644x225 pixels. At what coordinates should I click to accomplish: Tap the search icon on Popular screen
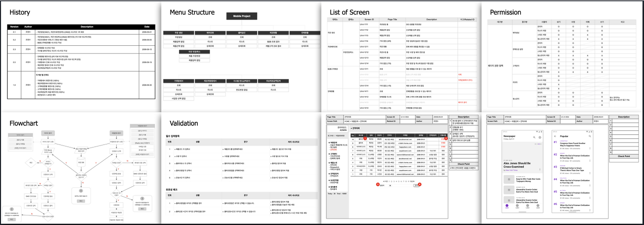pyautogui.click(x=590, y=136)
